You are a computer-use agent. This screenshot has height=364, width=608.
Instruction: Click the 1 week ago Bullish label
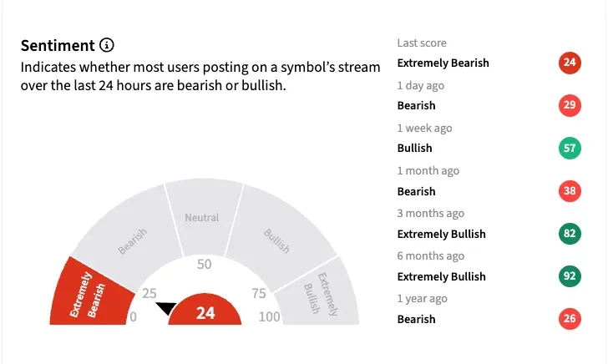(414, 148)
